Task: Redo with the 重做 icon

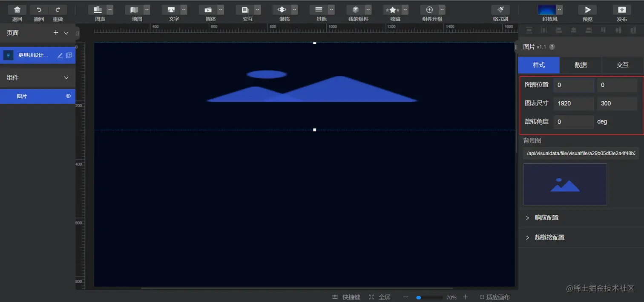Action: click(58, 10)
